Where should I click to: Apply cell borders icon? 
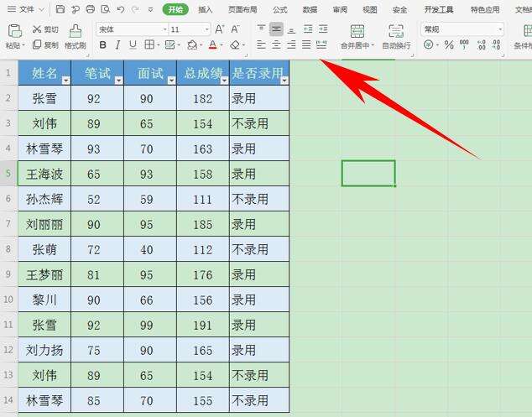pyautogui.click(x=149, y=44)
